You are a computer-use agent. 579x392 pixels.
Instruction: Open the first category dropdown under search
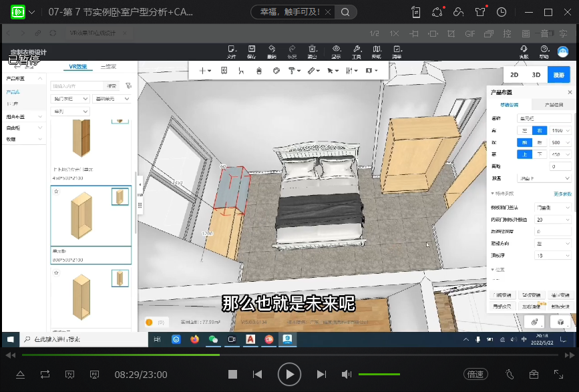pos(70,99)
